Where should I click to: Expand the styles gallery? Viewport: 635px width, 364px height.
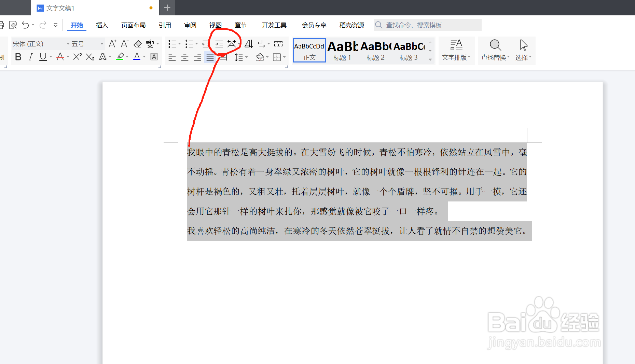[430, 59]
